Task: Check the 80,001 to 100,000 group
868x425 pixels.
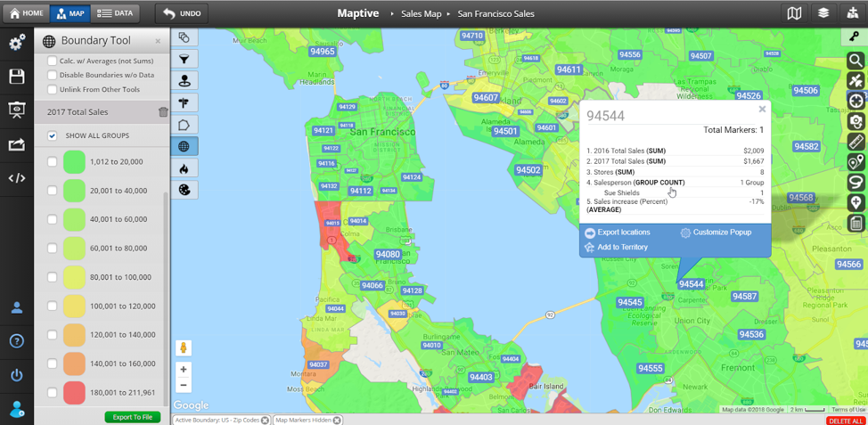Action: (52, 277)
